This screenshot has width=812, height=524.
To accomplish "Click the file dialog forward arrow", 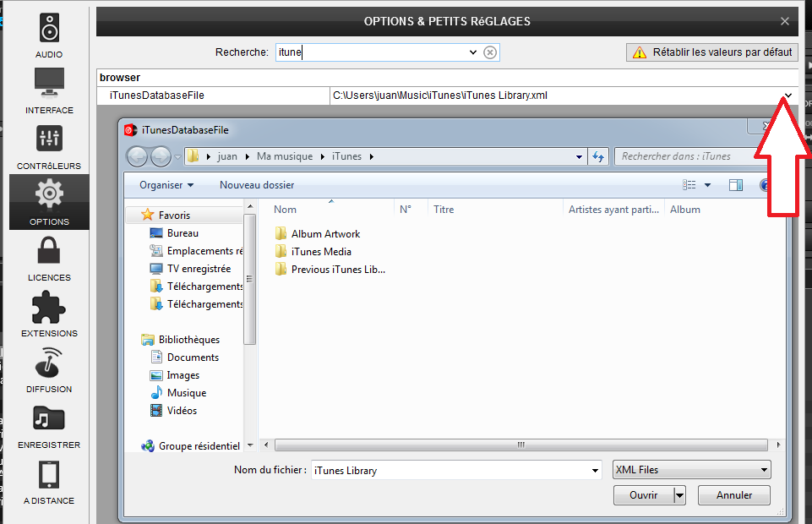I will point(161,156).
